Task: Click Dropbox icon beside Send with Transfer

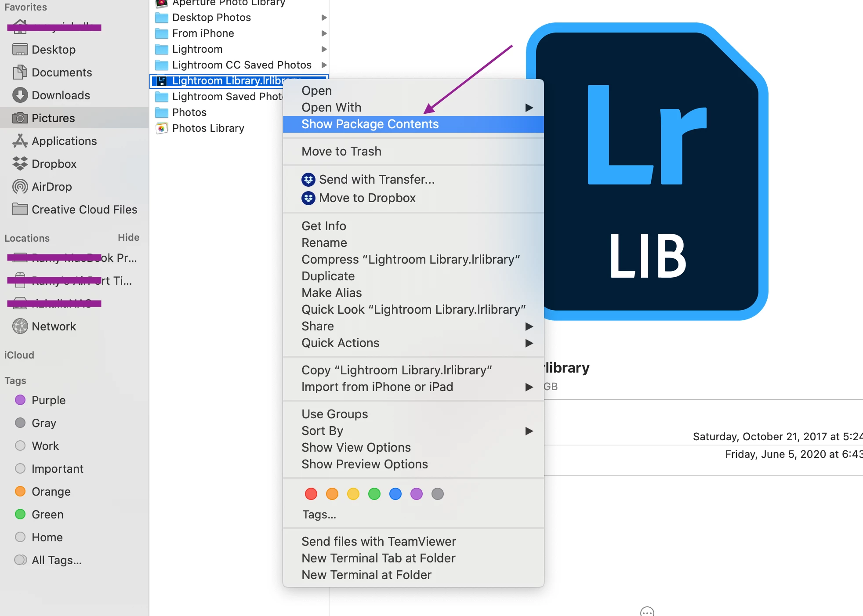Action: point(308,180)
